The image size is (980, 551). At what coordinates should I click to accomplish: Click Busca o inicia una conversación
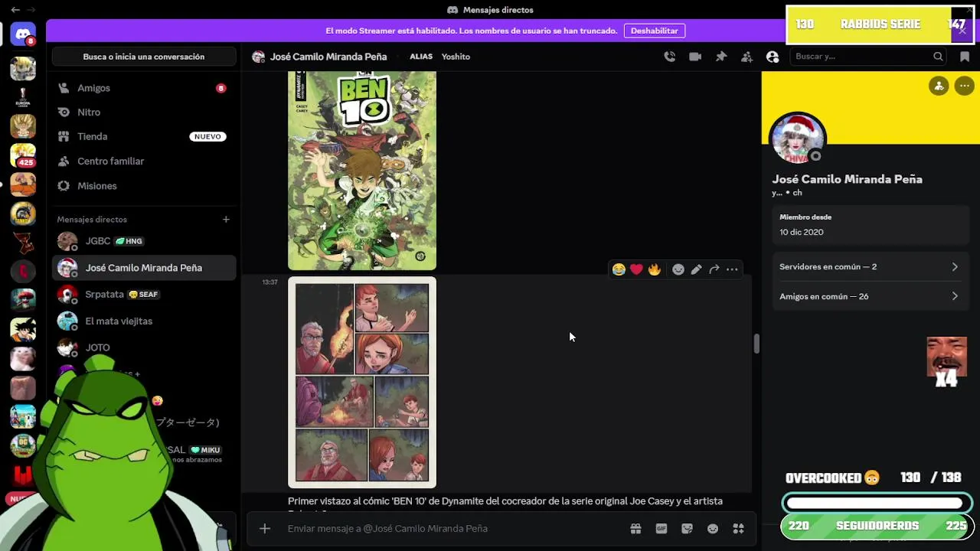tap(144, 57)
